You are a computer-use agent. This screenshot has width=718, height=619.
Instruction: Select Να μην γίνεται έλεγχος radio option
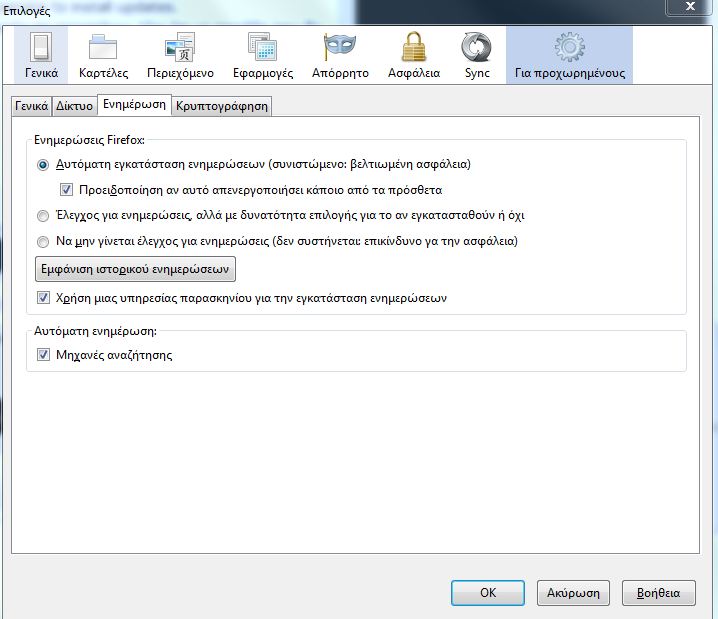pyautogui.click(x=43, y=241)
